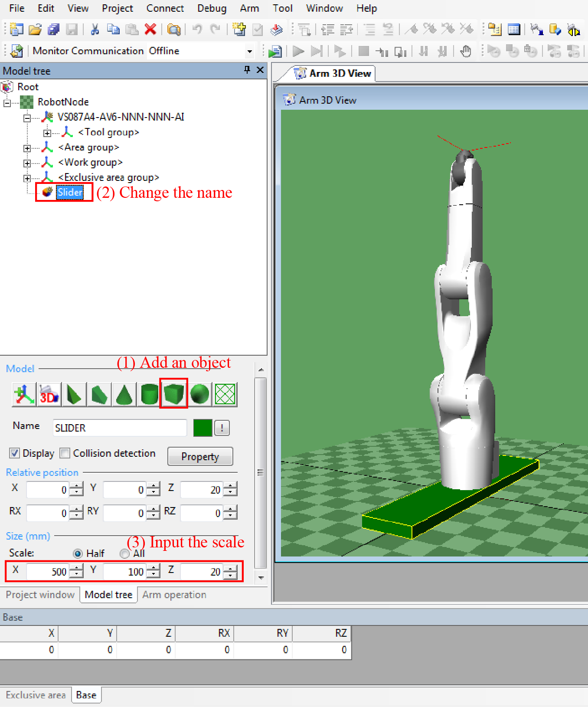Click the Property button
The width and height of the screenshot is (588, 707).
(x=200, y=457)
